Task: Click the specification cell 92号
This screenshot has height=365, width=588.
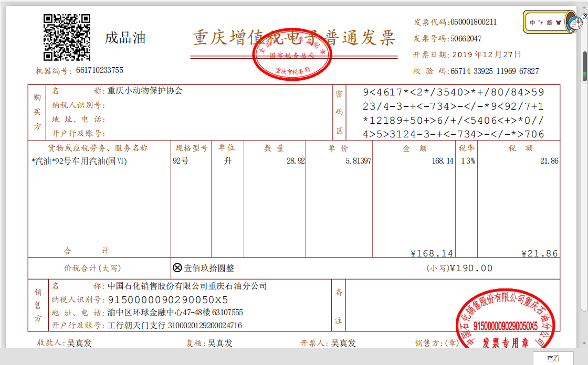Action: (181, 161)
